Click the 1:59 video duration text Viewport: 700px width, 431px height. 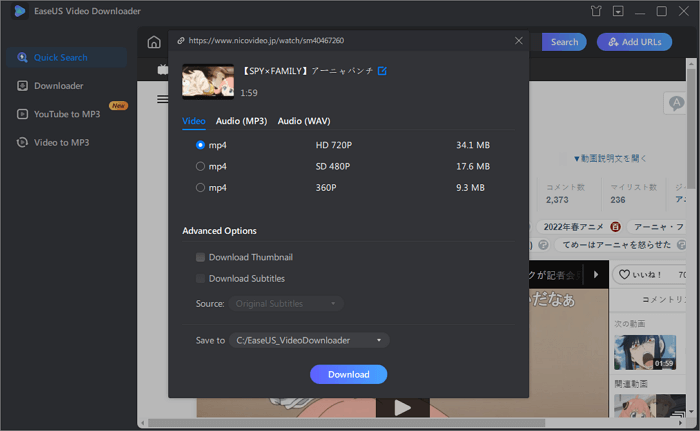tap(249, 93)
